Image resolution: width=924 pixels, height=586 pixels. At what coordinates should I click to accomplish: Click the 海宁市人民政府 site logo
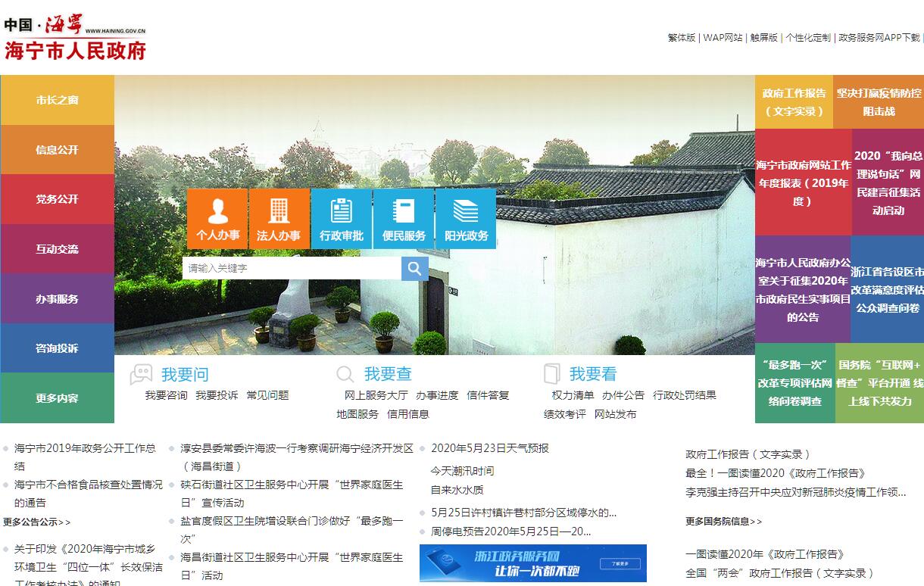(74, 38)
